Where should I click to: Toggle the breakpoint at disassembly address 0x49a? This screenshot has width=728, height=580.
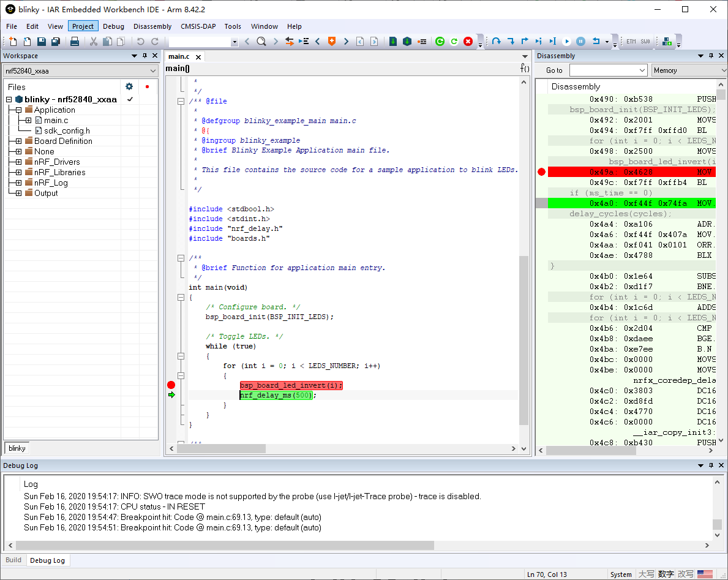point(541,172)
